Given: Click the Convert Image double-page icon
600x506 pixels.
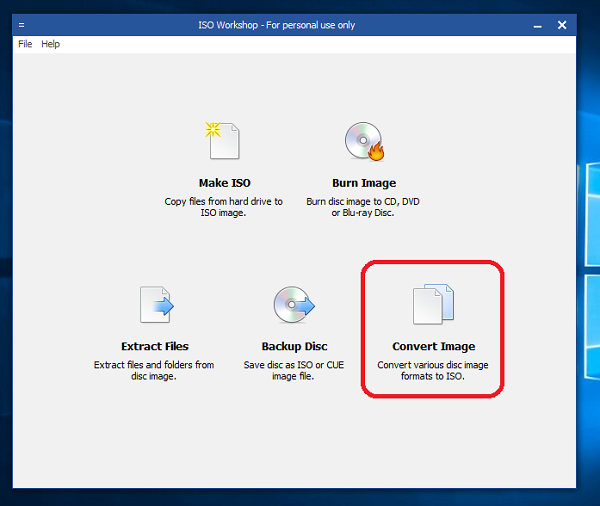Looking at the screenshot, I should pyautogui.click(x=433, y=304).
